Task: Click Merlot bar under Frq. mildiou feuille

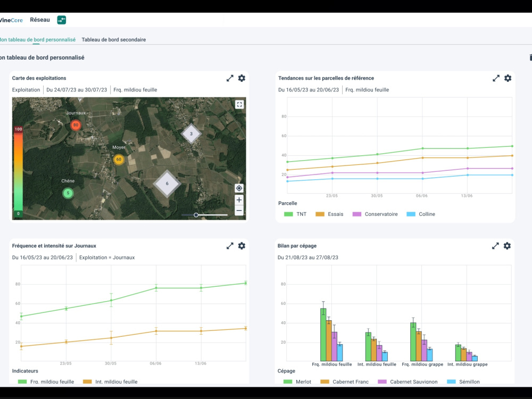Action: (x=323, y=335)
